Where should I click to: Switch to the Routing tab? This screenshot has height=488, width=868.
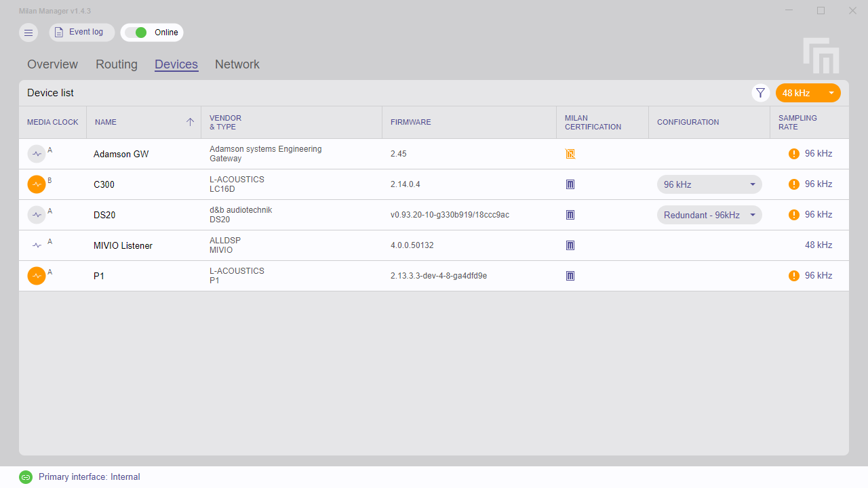(117, 64)
